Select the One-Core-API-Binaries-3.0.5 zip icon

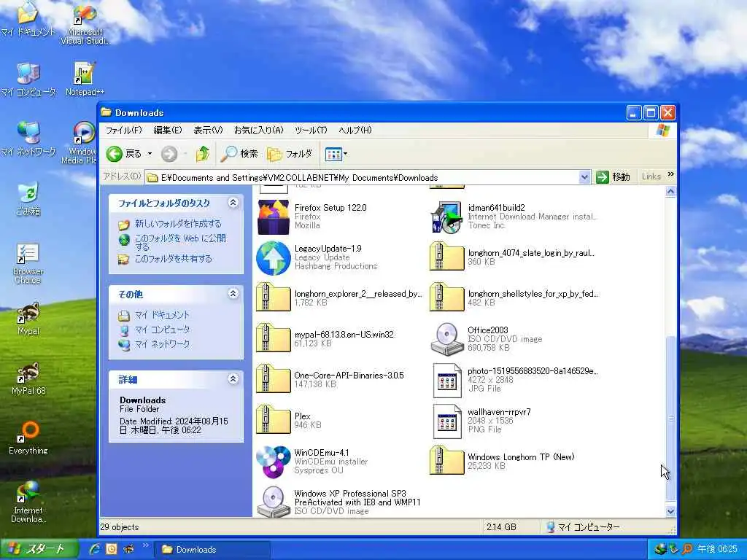pyautogui.click(x=273, y=378)
